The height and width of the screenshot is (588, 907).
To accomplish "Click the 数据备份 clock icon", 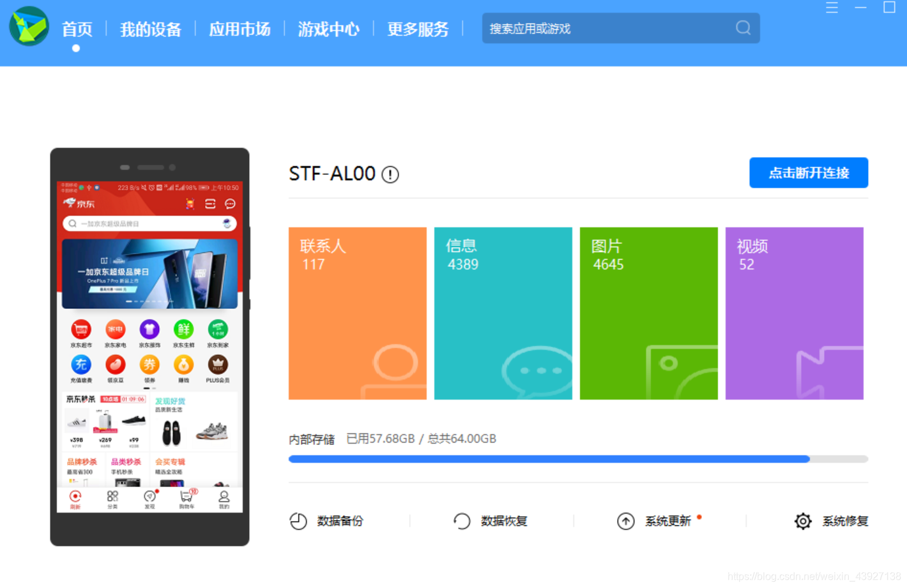I will (x=298, y=521).
